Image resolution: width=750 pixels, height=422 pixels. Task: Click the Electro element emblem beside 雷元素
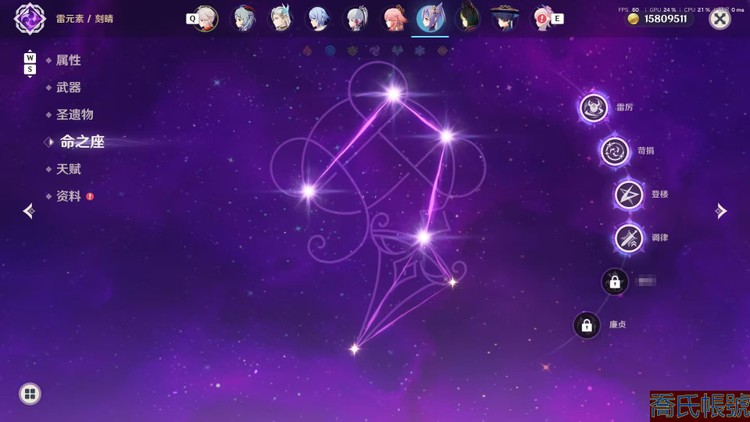(x=30, y=19)
